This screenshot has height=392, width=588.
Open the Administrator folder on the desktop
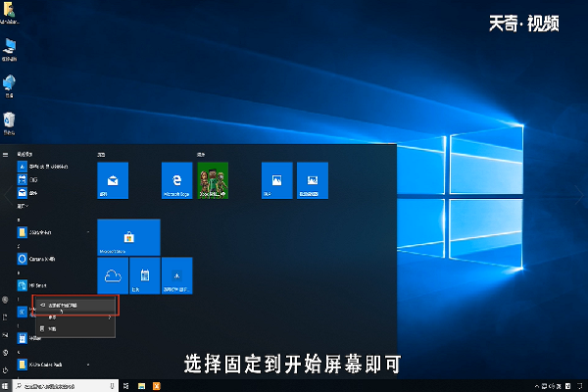click(x=9, y=13)
